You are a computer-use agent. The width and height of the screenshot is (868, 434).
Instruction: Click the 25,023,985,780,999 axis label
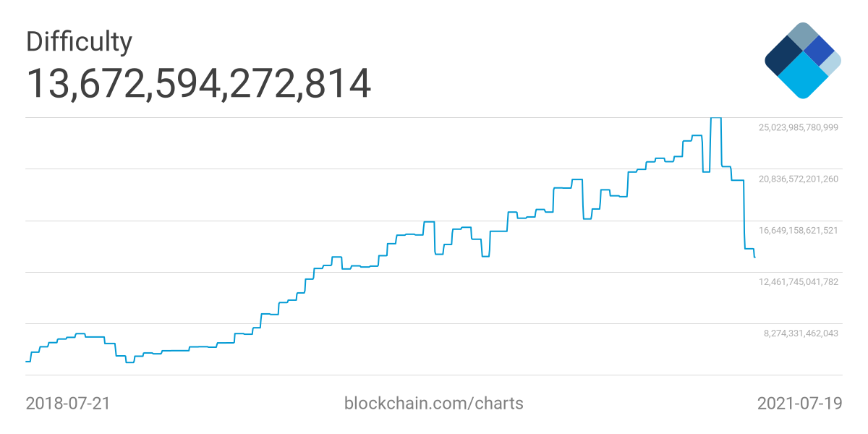click(x=798, y=128)
